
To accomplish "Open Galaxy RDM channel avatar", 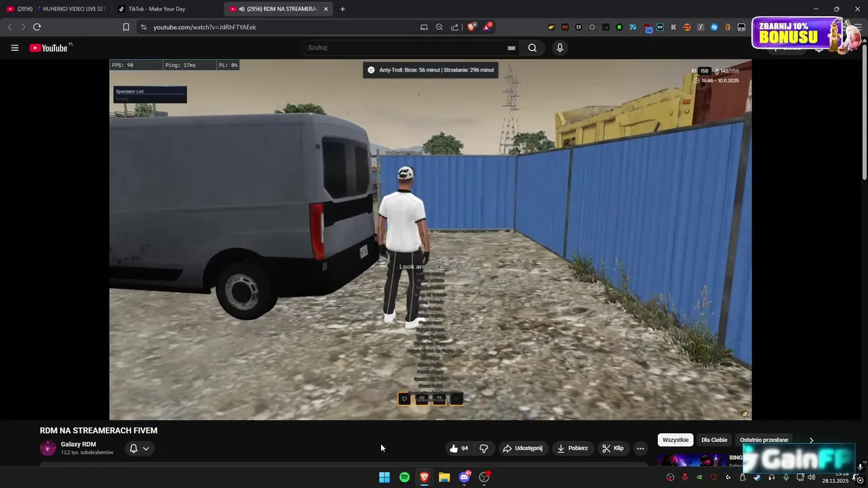I will coord(48,448).
